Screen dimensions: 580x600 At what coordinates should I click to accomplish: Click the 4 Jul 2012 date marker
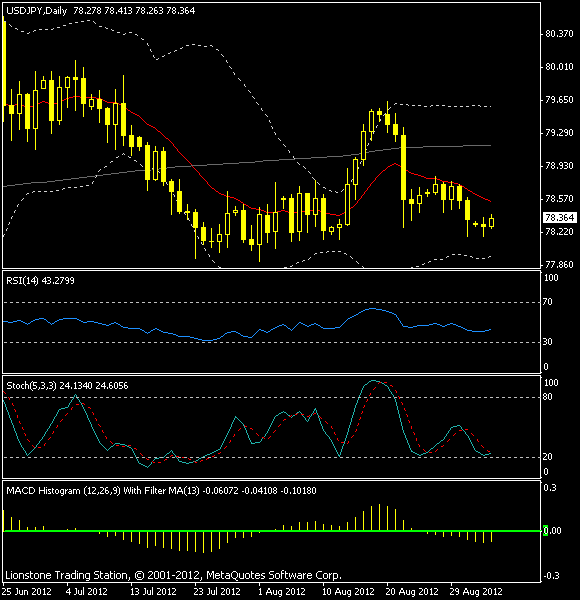[x=87, y=592]
